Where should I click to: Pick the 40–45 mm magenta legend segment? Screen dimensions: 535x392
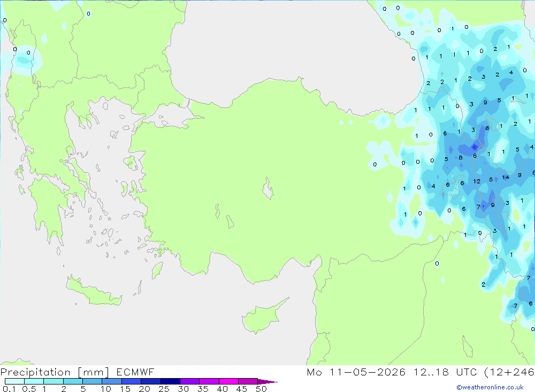[228, 381]
